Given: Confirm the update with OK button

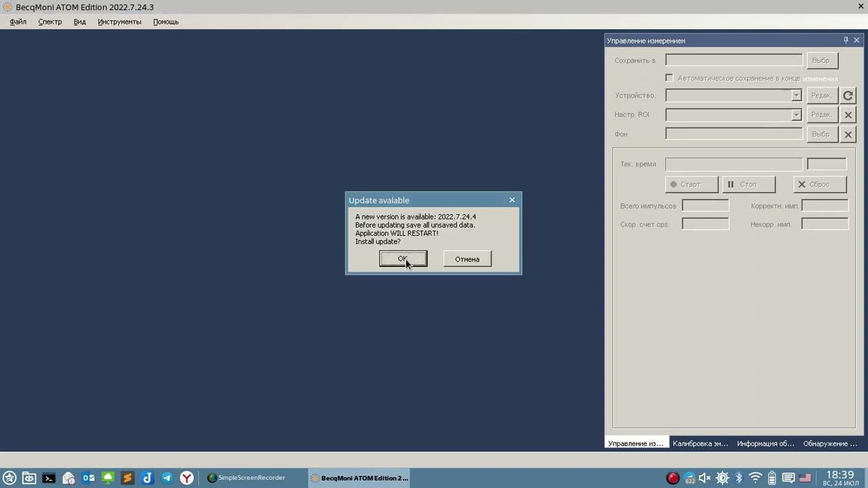Looking at the screenshot, I should click(403, 259).
